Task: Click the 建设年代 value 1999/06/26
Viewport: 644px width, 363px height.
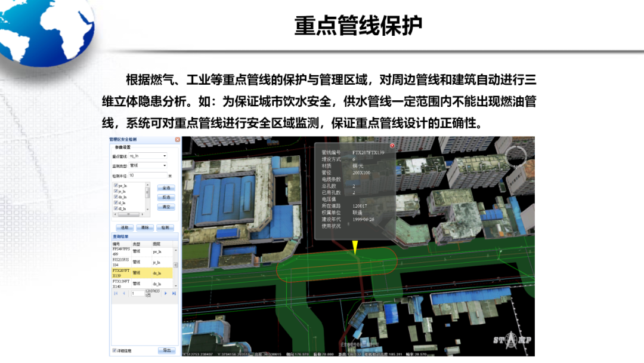Action: click(x=364, y=220)
